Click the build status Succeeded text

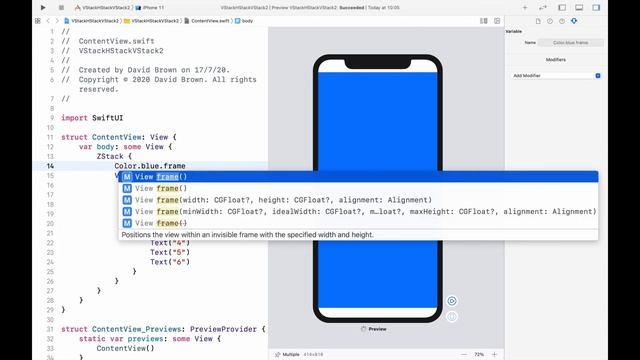click(351, 8)
